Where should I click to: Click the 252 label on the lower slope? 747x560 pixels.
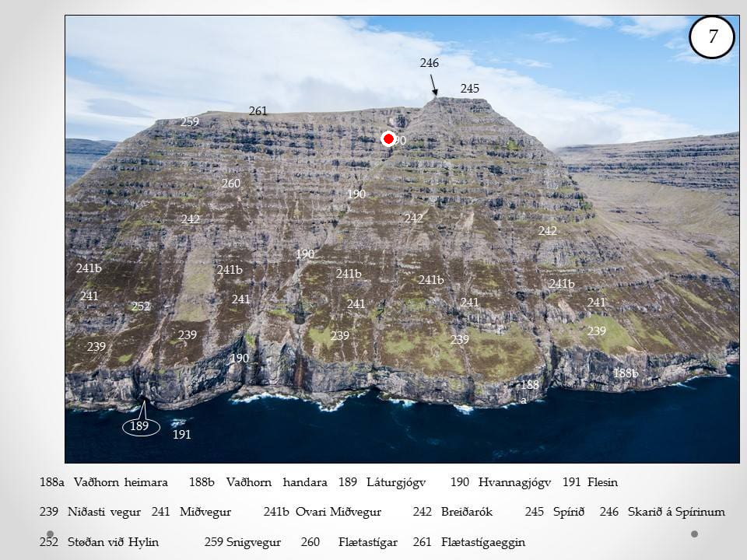click(141, 306)
